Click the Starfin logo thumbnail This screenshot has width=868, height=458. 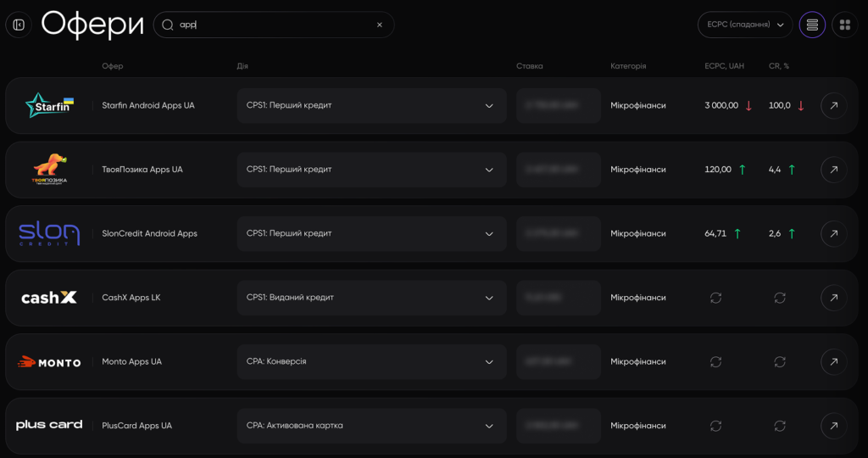click(49, 105)
